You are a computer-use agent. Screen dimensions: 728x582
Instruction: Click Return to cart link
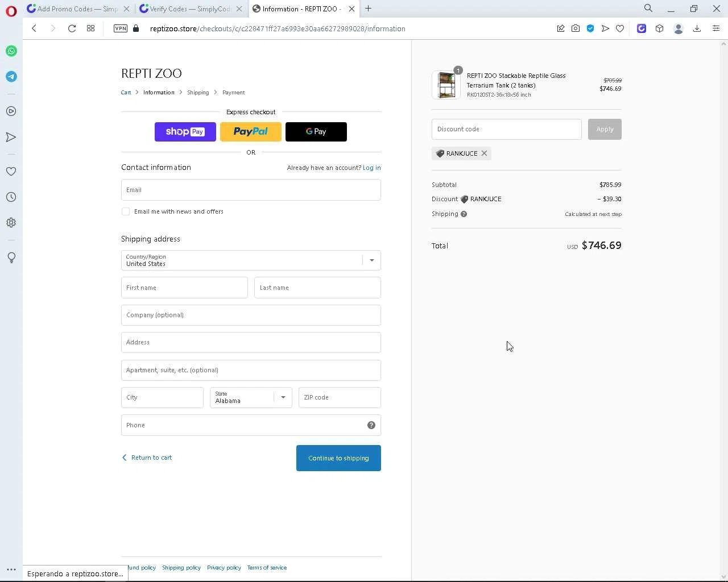(147, 458)
